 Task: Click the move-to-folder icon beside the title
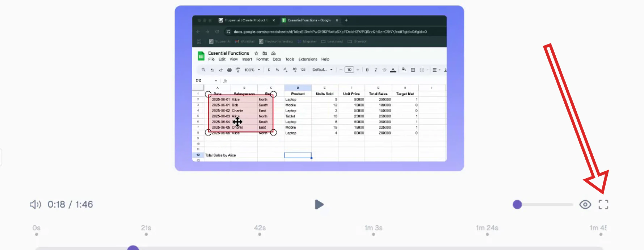click(x=265, y=53)
